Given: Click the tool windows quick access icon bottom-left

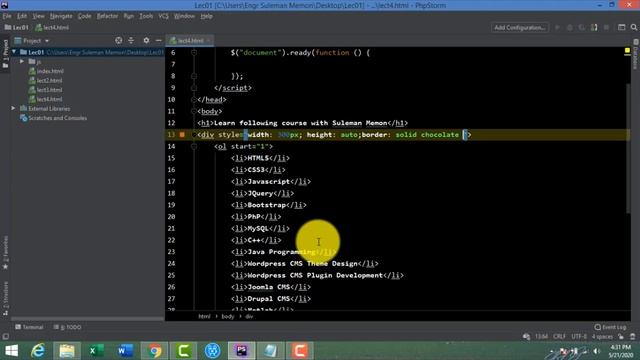Looking at the screenshot, I should [x=5, y=337].
